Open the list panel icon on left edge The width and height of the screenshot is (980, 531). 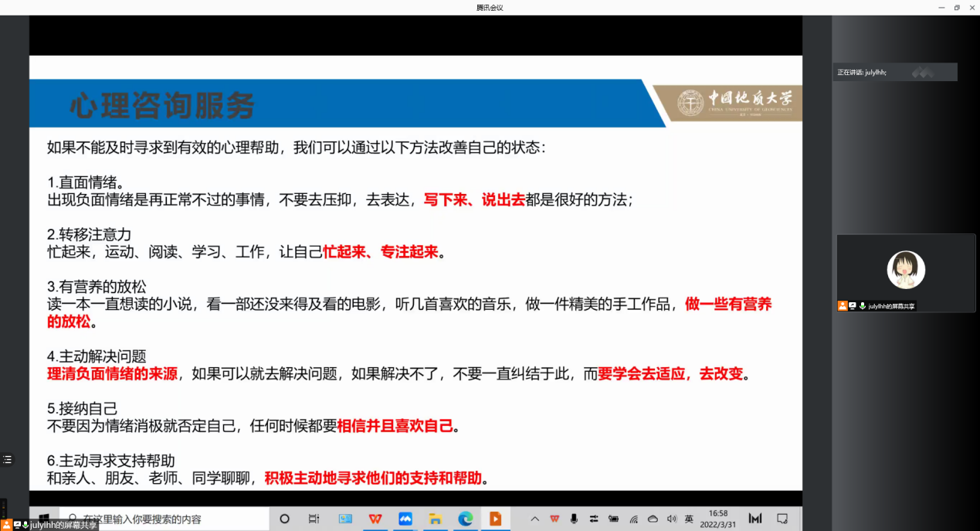point(7,459)
